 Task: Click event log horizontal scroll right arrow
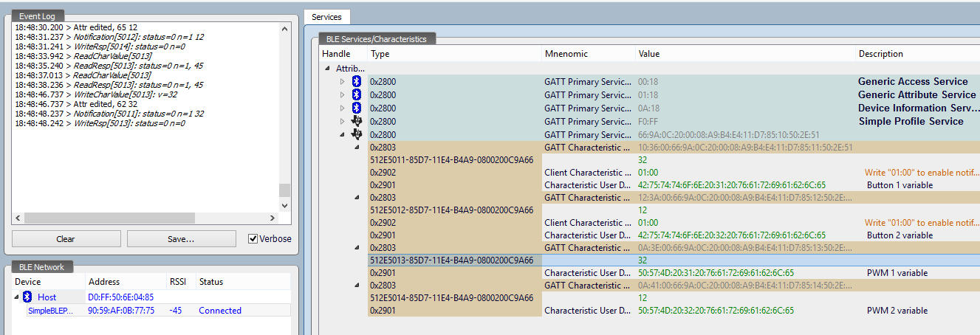coord(273,218)
